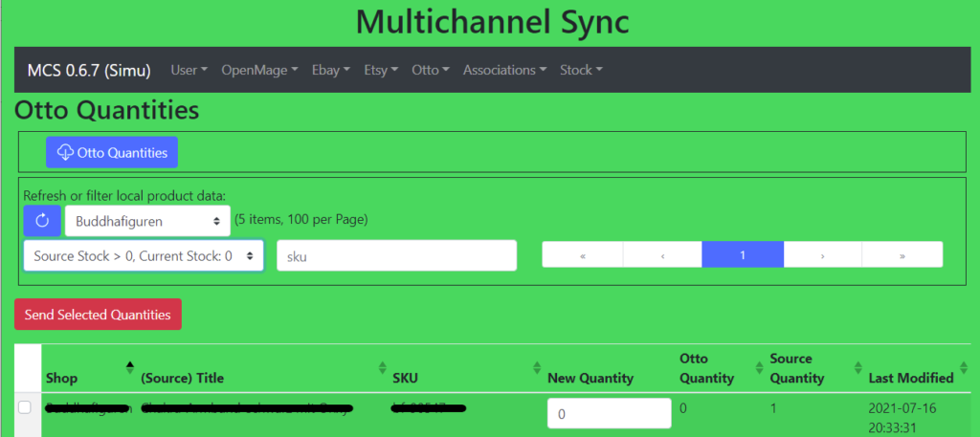Click the Otto Quantities page heading
Screen dimensions: 980x437
(x=107, y=111)
